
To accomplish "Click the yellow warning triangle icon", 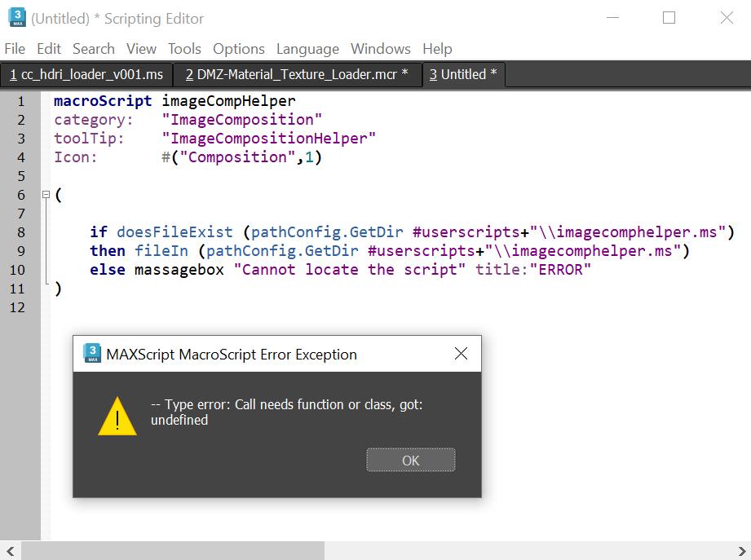I will (117, 416).
